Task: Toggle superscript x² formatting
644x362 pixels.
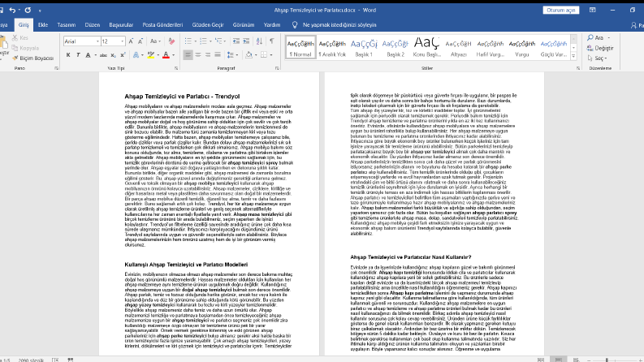Action: (x=123, y=54)
